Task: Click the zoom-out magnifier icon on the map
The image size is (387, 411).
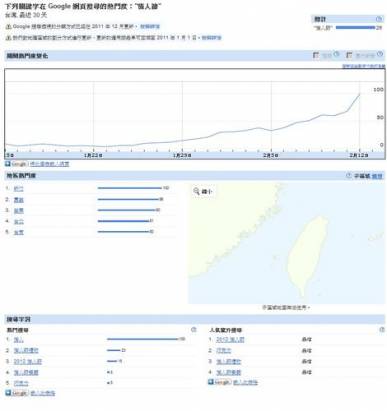Action: click(196, 191)
